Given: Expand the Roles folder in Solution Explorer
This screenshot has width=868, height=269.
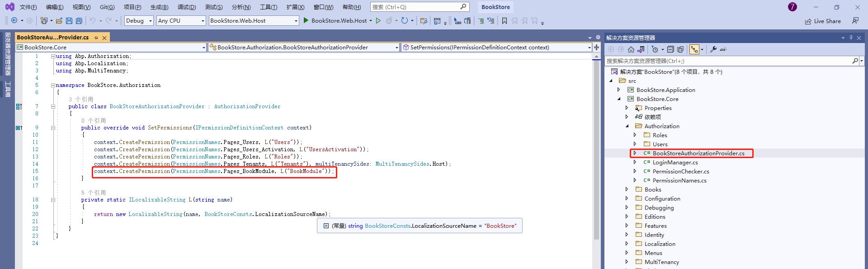Looking at the screenshot, I should (x=635, y=135).
